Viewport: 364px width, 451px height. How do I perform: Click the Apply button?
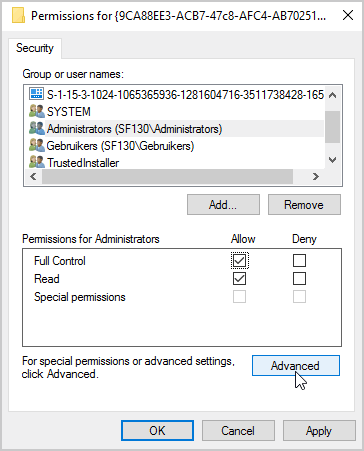[x=319, y=431]
